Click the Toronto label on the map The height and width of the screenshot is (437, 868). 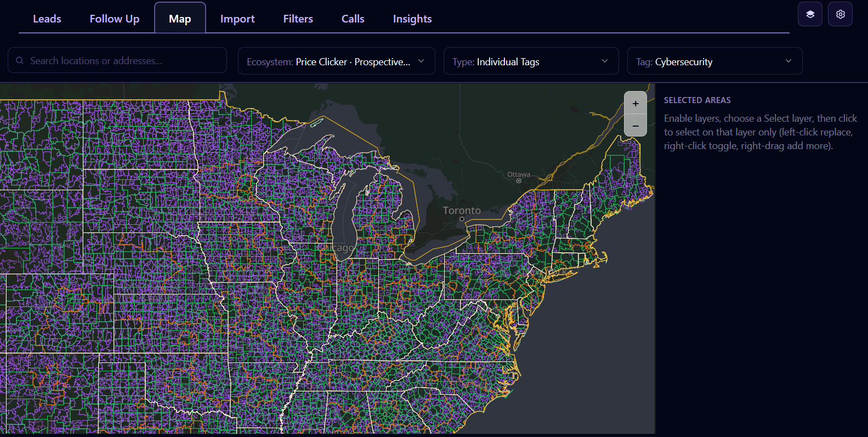462,211
